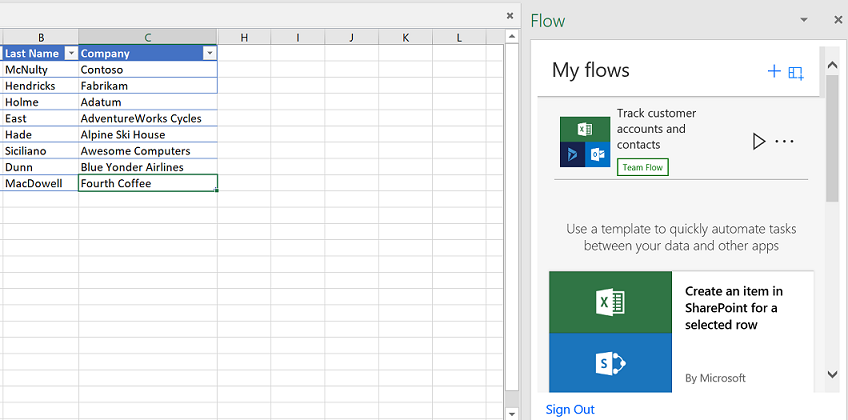Click the Excel and Outlook flow icon tile
Image resolution: width=848 pixels, height=420 pixels.
click(x=585, y=142)
